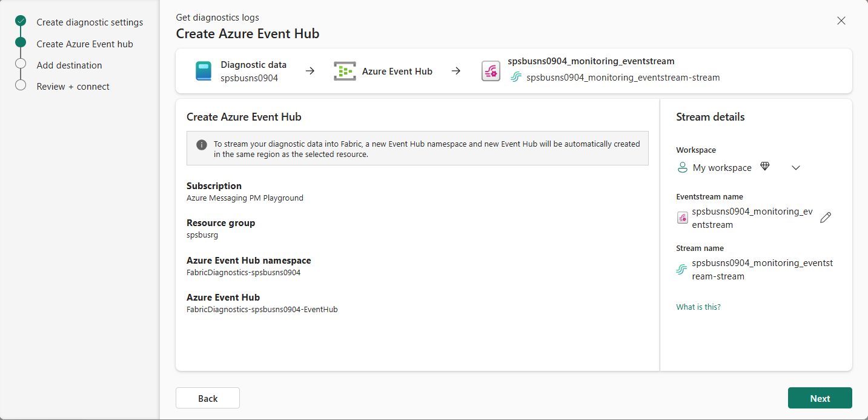
Task: Click the Back button
Action: [x=208, y=398]
